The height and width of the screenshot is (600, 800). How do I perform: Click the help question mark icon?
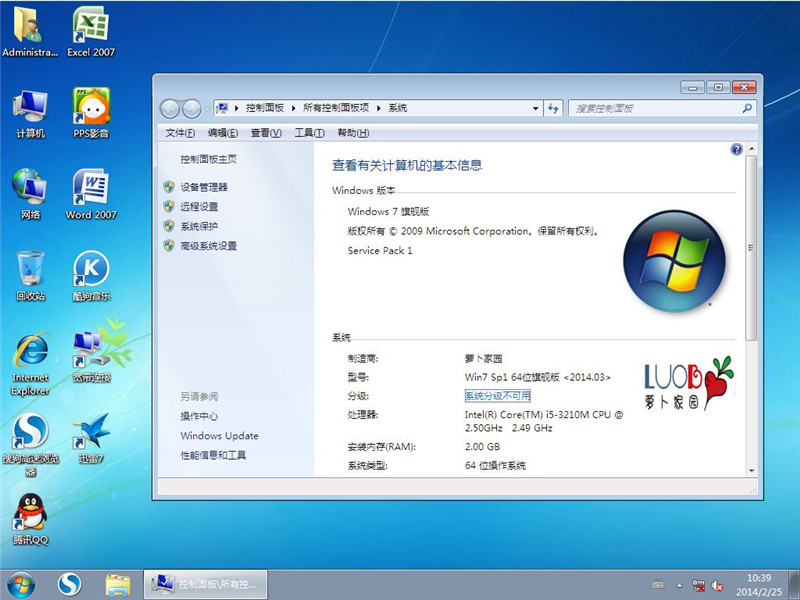pyautogui.click(x=736, y=149)
